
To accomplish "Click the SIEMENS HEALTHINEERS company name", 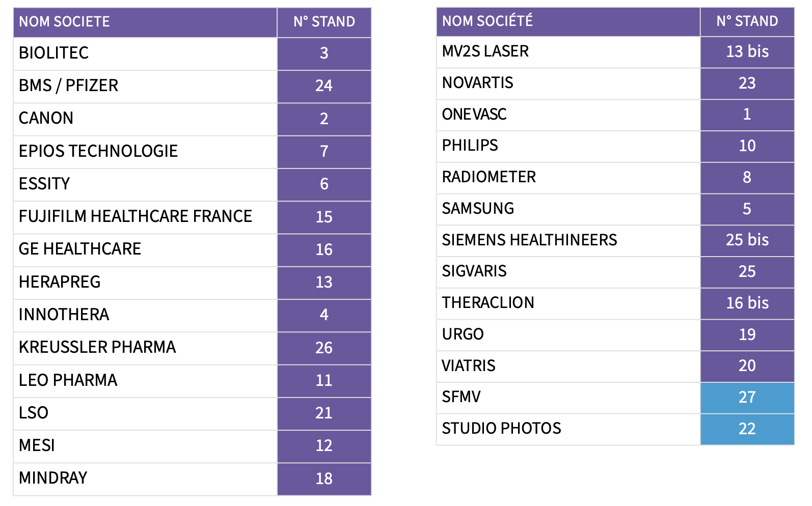I will [529, 240].
